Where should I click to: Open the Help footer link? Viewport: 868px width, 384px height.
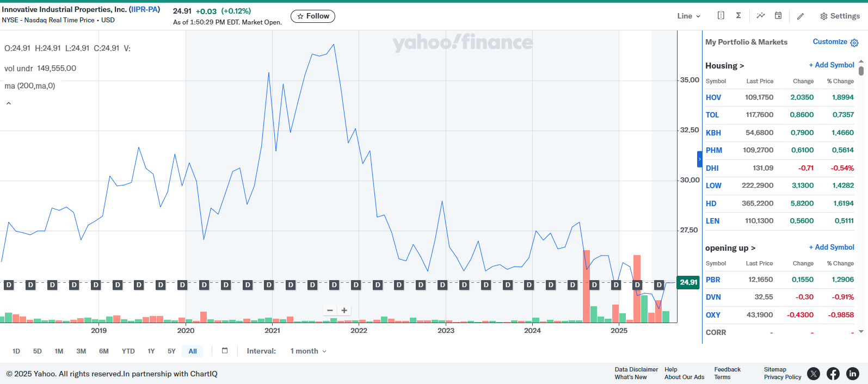pyautogui.click(x=671, y=369)
